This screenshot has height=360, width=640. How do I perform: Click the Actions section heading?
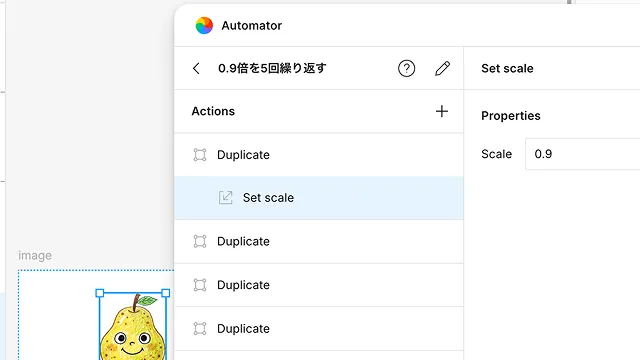click(213, 111)
